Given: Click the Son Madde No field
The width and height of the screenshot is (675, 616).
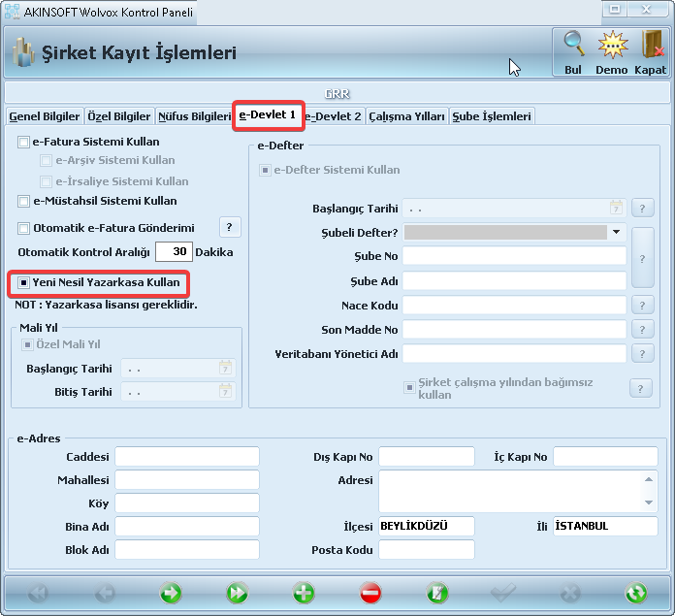Looking at the screenshot, I should (x=514, y=329).
